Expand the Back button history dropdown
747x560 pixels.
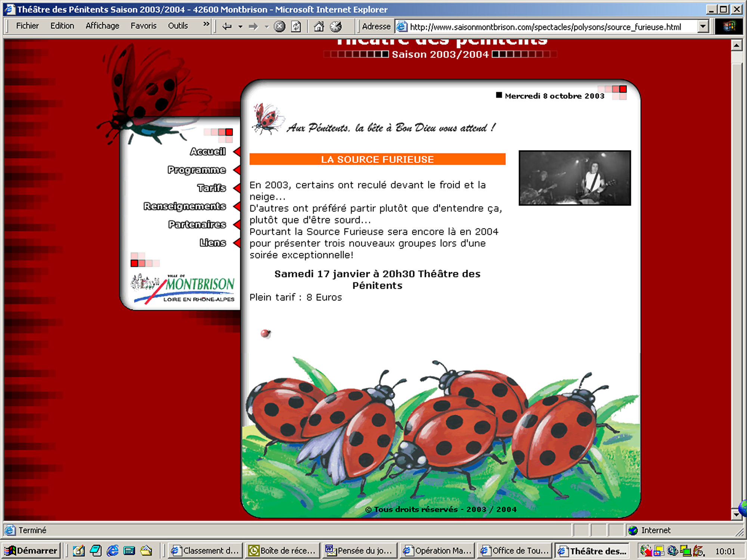(240, 27)
